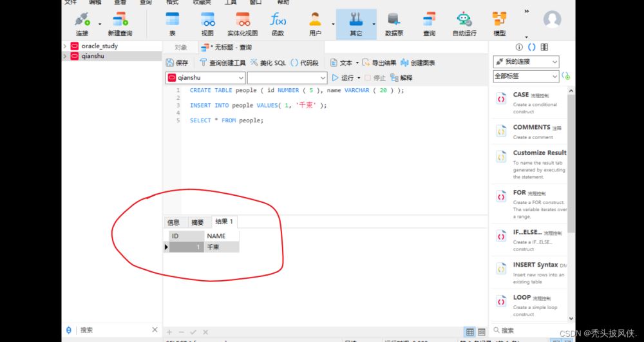The image size is (644, 342).
Task: Select the 函数 (Function) f(x) icon
Action: tap(278, 24)
